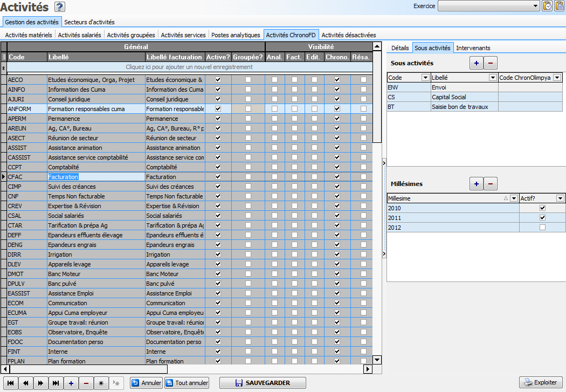Sort grid by Libellé column header
Image resolution: width=566 pixels, height=392 pixels.
click(96, 57)
